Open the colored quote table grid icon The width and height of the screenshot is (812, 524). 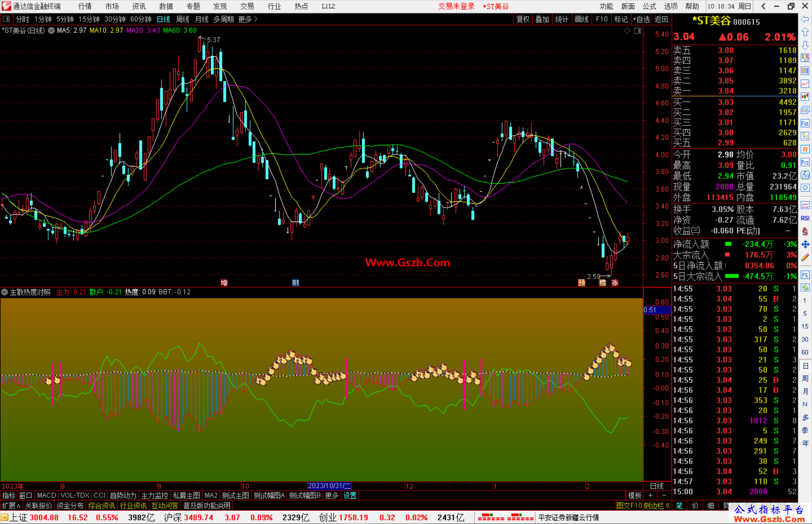pos(805,71)
